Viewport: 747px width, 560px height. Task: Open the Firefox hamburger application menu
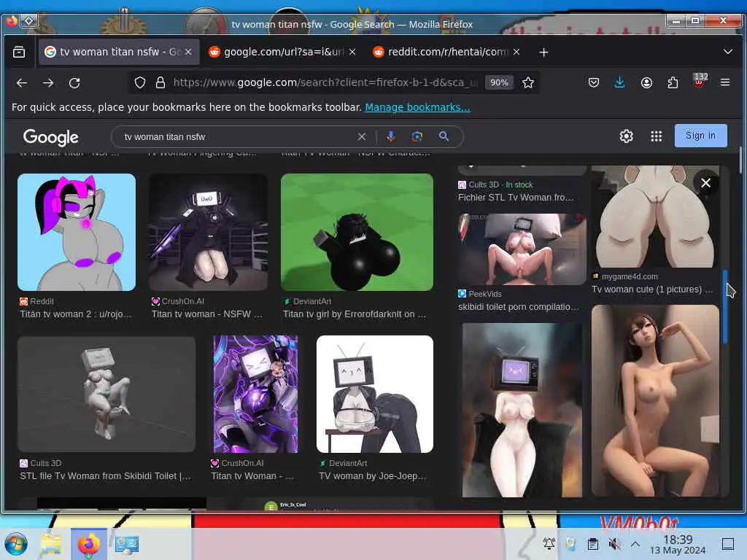[725, 82]
